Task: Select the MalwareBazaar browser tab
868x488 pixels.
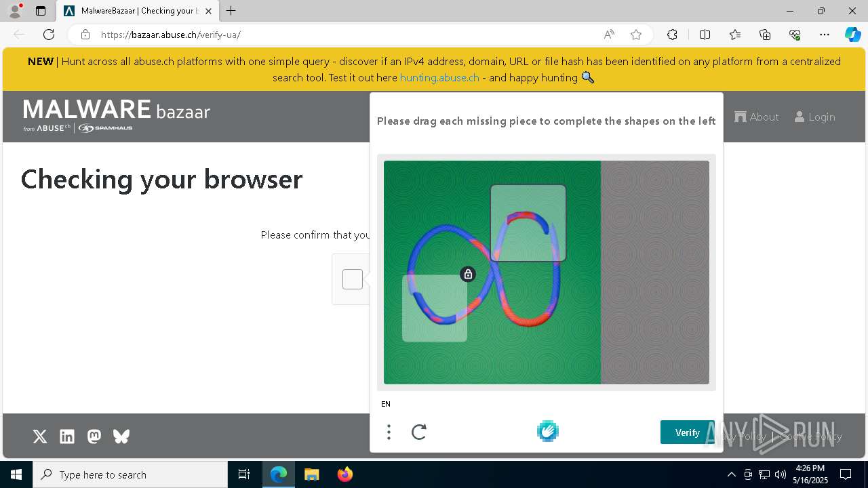Action: point(138,11)
